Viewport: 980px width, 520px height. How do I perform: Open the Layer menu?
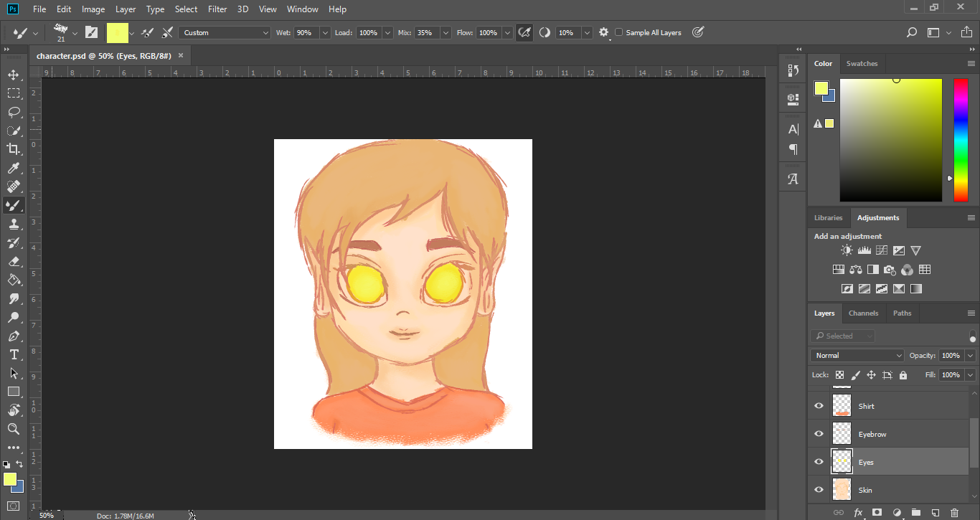[126, 9]
